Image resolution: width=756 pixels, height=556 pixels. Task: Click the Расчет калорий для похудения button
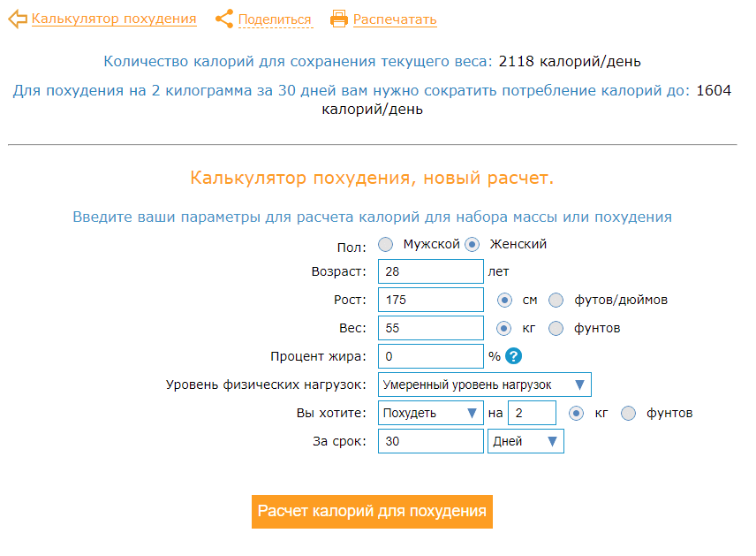(372, 512)
